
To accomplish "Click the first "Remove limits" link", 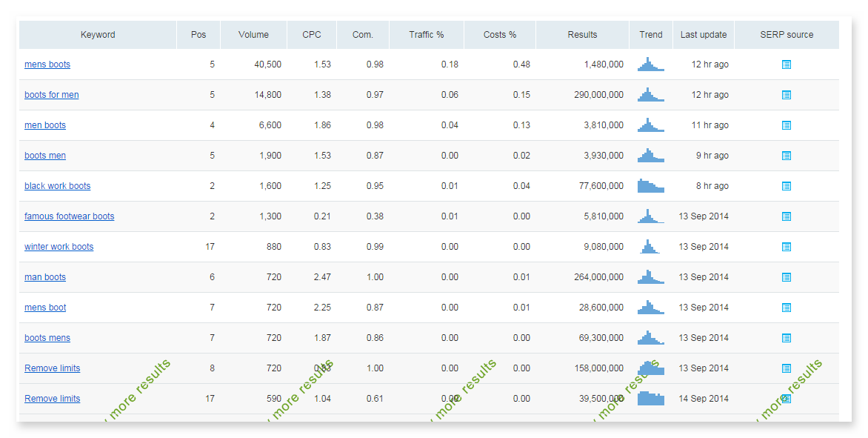I will [52, 368].
